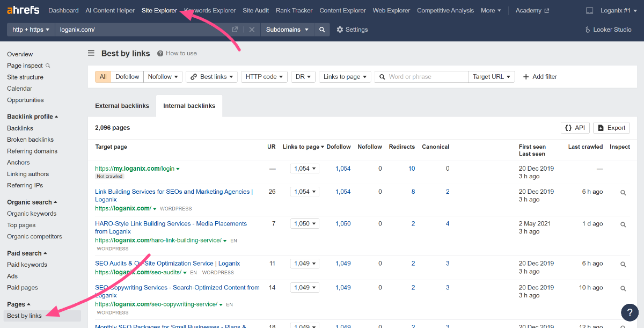Image resolution: width=644 pixels, height=328 pixels.
Task: Collapse the Paid search section
Action: (27, 253)
